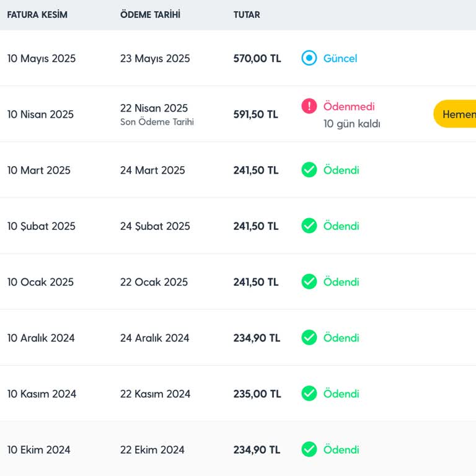Click the invoice date '10 Ekim 2024'
This screenshot has height=476, width=476.
(x=39, y=449)
